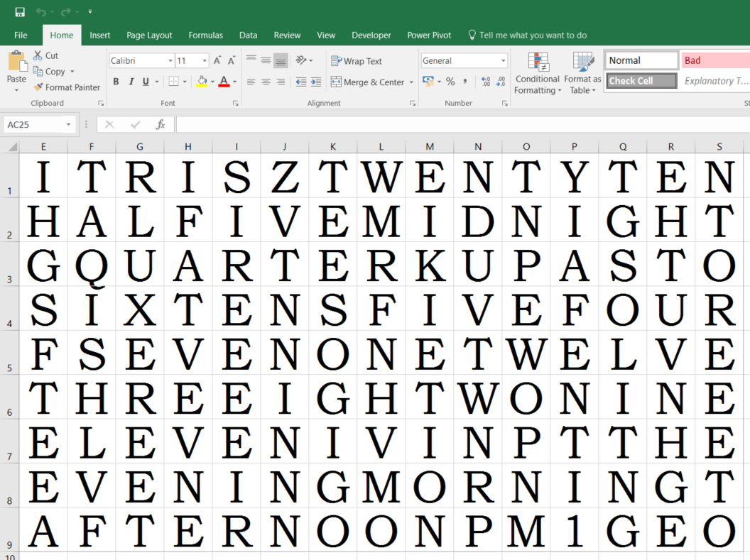The image size is (750, 560).
Task: Click Merge & Center button
Action: pyautogui.click(x=367, y=82)
